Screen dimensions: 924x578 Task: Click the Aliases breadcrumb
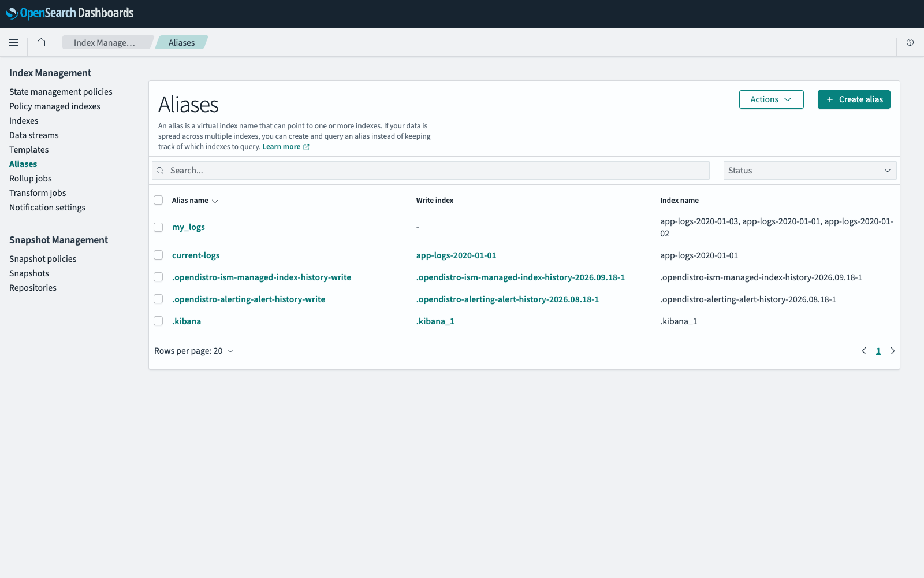[182, 42]
